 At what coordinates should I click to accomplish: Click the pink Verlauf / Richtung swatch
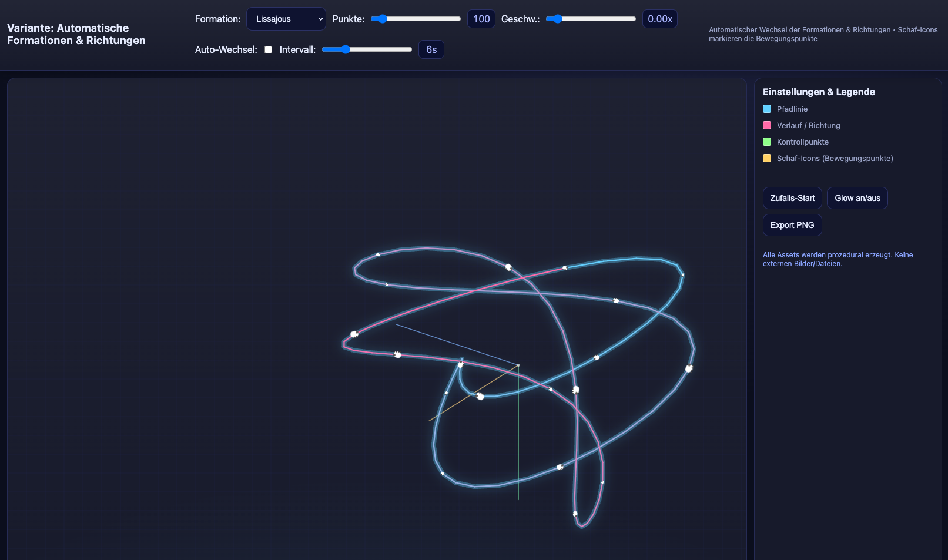coord(767,125)
